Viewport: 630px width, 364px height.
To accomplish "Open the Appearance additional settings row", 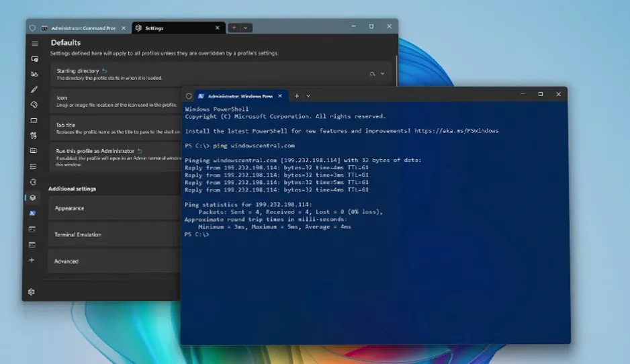I will (114, 208).
